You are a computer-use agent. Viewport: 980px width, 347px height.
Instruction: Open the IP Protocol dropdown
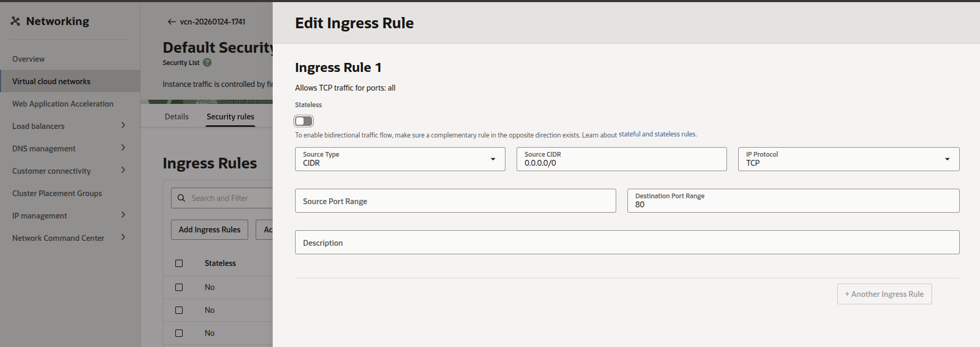tap(848, 159)
